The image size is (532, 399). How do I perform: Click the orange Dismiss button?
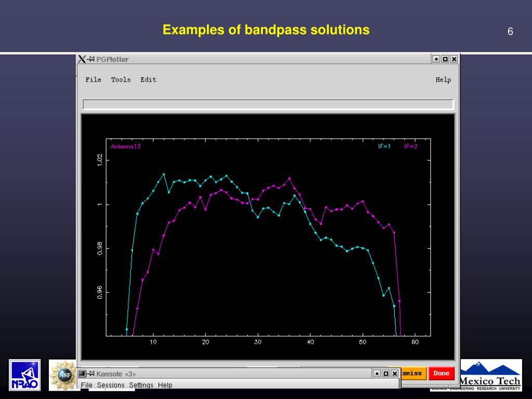pos(413,373)
